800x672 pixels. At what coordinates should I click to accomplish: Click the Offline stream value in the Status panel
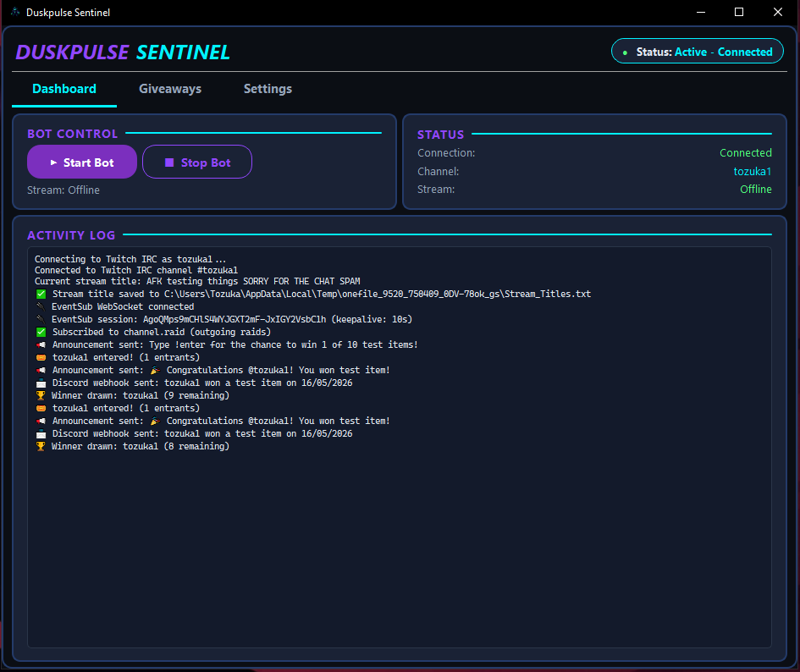[756, 190]
